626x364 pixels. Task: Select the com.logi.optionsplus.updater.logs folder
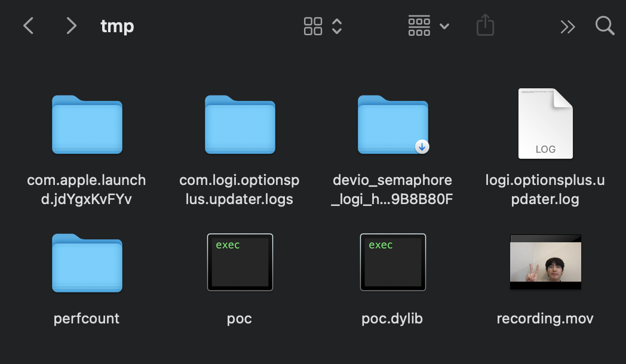coord(240,125)
